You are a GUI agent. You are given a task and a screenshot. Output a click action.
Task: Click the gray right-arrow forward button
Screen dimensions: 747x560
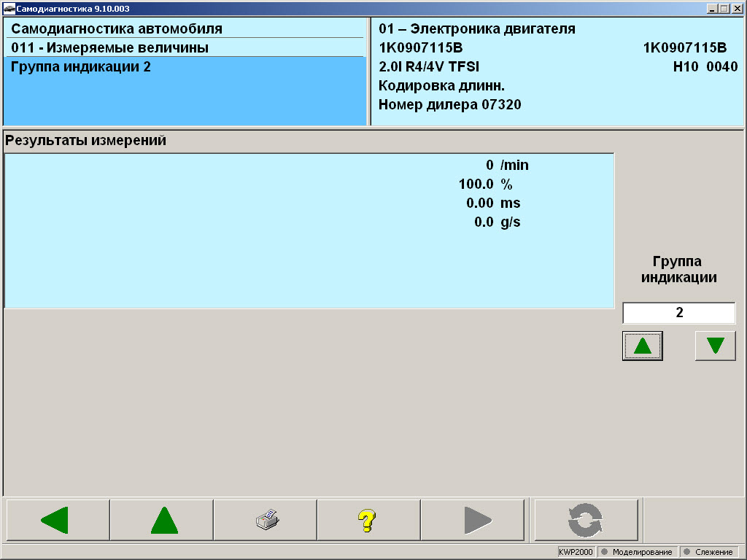point(472,520)
